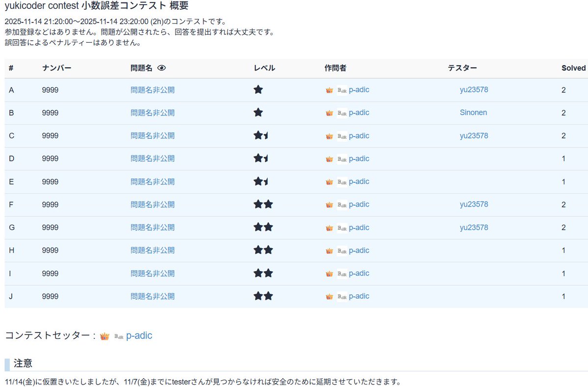Click the contest title heading text
Image resolution: width=588 pixels, height=387 pixels.
tap(97, 5)
